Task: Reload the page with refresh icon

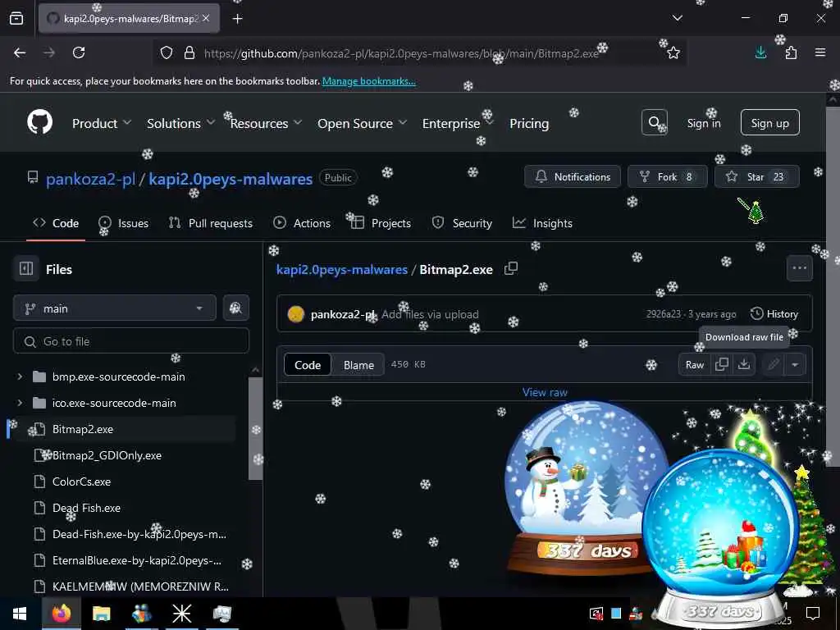Action: pyautogui.click(x=79, y=52)
